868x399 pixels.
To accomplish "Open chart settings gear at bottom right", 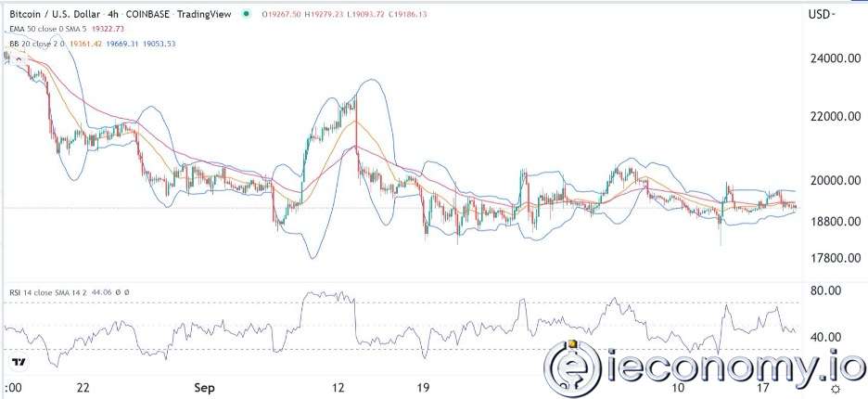I will pyautogui.click(x=835, y=388).
